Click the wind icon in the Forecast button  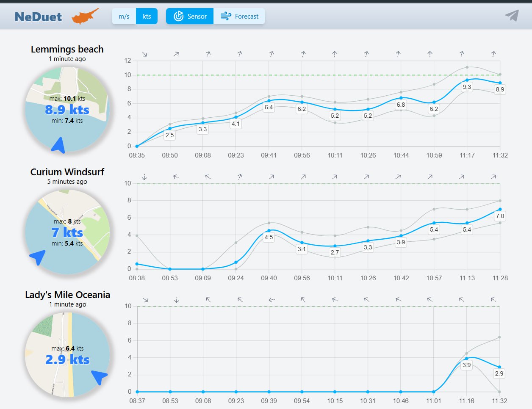tap(226, 17)
